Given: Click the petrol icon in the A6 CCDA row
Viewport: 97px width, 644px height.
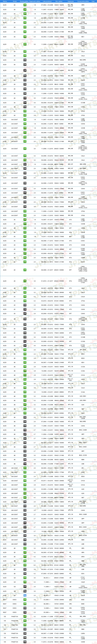Looking at the screenshot, I should [25, 367].
